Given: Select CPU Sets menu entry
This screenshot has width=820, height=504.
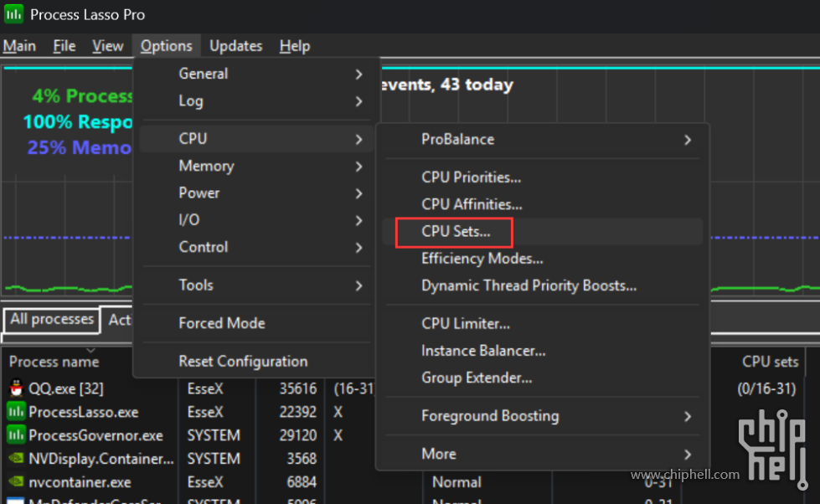Looking at the screenshot, I should (542, 232).
